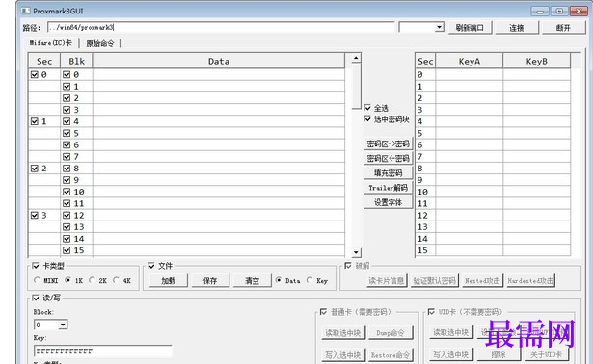Click the 密码区->密码 button
Image resolution: width=593 pixels, height=364 pixels.
pos(388,143)
